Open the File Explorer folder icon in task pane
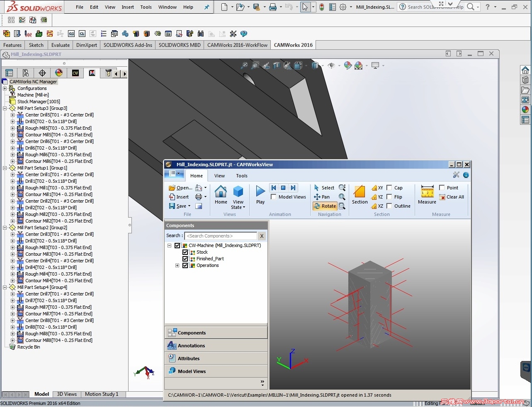532x407 pixels. point(525,90)
